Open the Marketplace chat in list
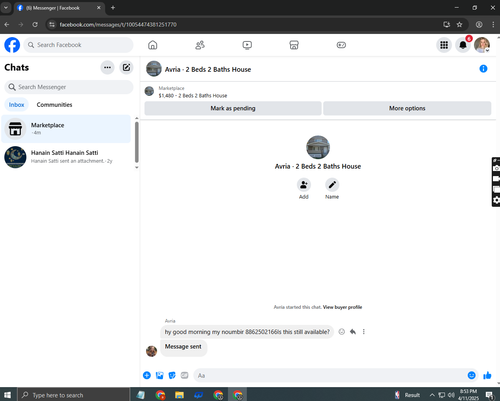Screen dimensions: 500x401 point(66,129)
